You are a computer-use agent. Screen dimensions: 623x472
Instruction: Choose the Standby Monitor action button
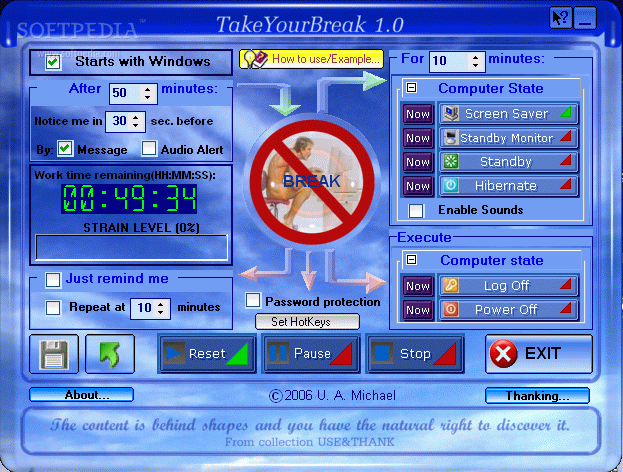[x=509, y=138]
